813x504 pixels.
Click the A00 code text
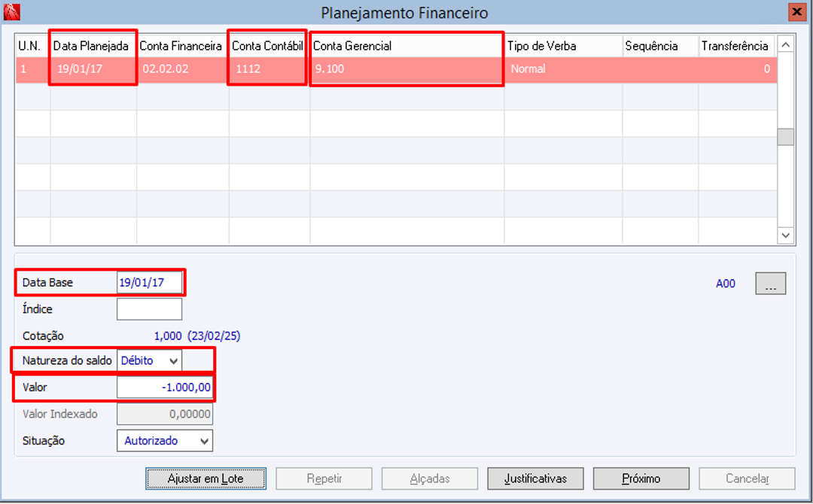coord(726,284)
